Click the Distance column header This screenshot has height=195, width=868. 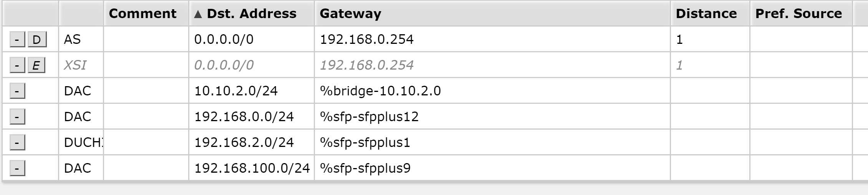pos(706,14)
